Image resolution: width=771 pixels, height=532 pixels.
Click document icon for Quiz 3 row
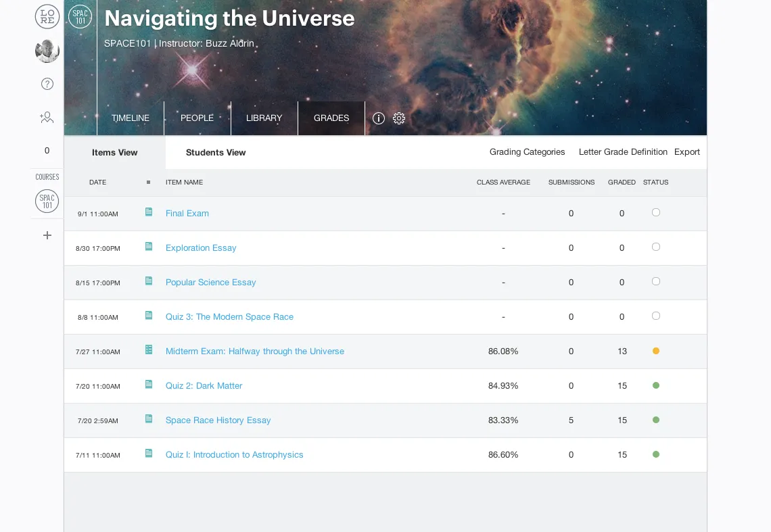click(x=149, y=315)
